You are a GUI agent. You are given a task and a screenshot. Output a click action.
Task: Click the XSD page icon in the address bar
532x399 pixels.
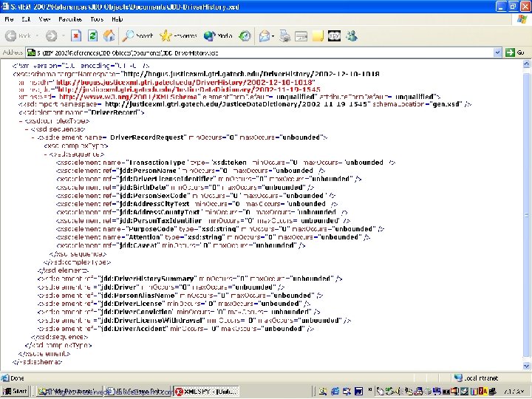click(31, 52)
